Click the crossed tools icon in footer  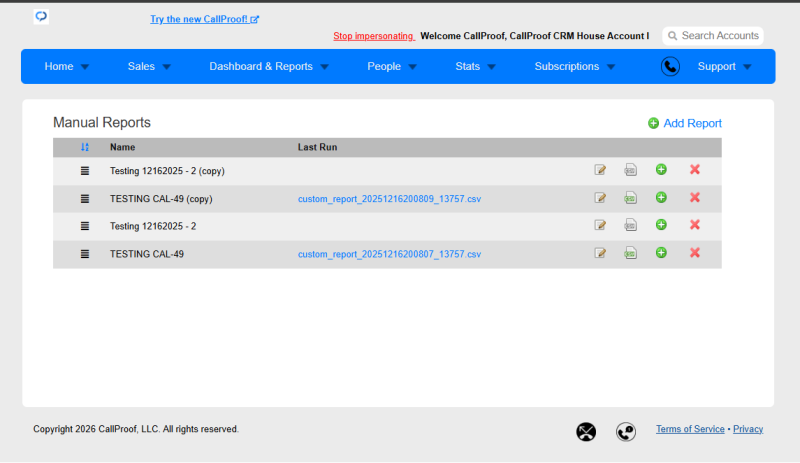click(x=586, y=432)
